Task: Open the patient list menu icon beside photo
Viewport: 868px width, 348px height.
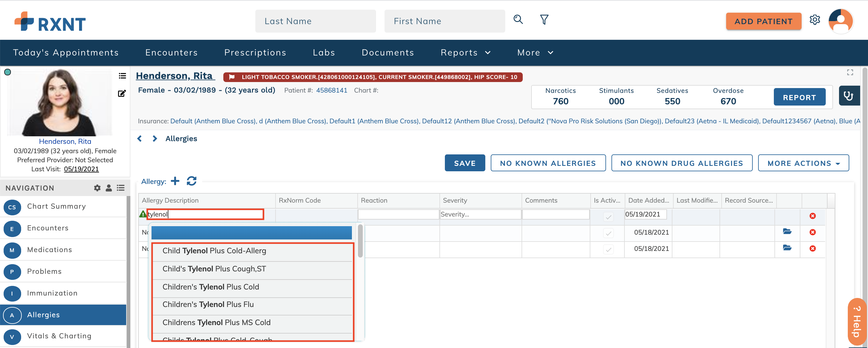Action: tap(122, 76)
